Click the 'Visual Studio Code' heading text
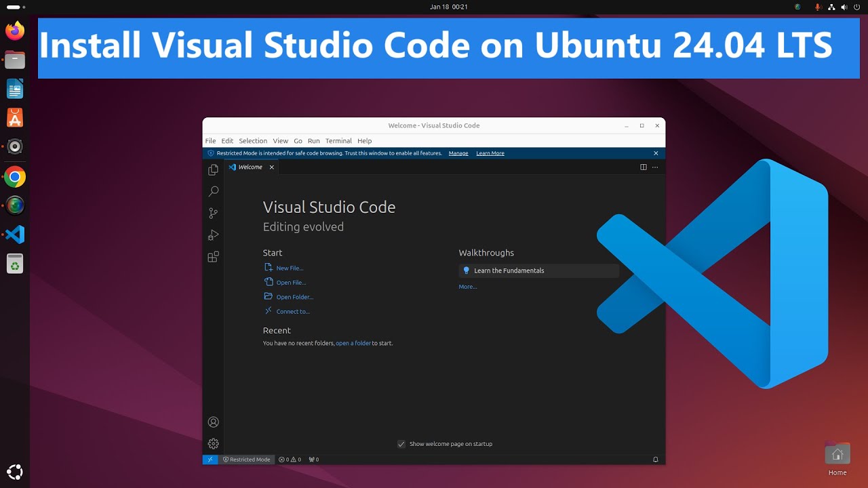The image size is (868, 488). [329, 207]
